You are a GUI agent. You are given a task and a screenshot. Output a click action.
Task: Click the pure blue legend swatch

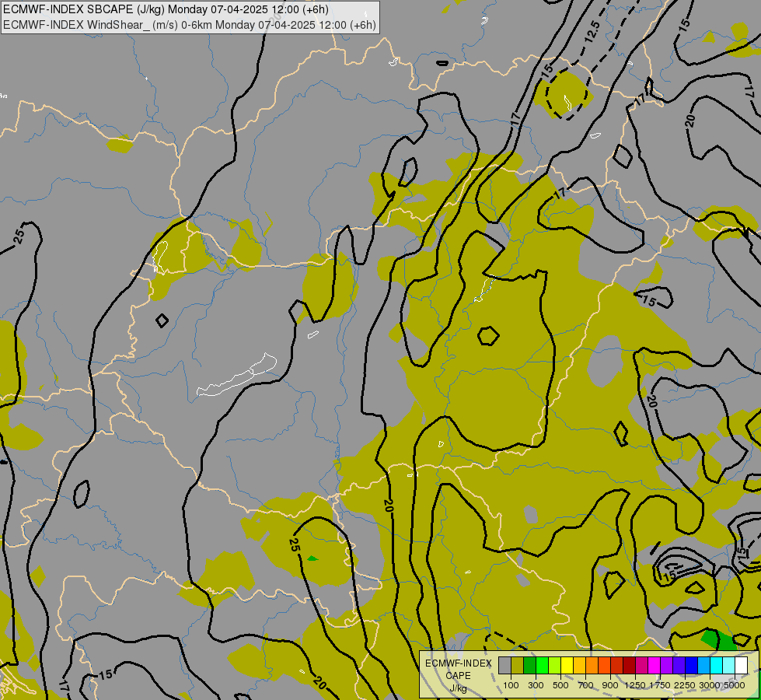[x=692, y=665]
